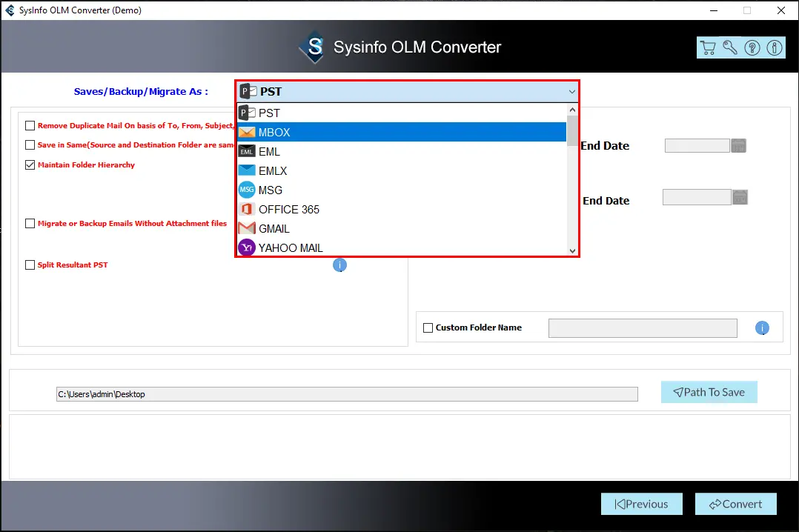Enable Migrate or Backup Emails Without Attachment

[x=30, y=223]
